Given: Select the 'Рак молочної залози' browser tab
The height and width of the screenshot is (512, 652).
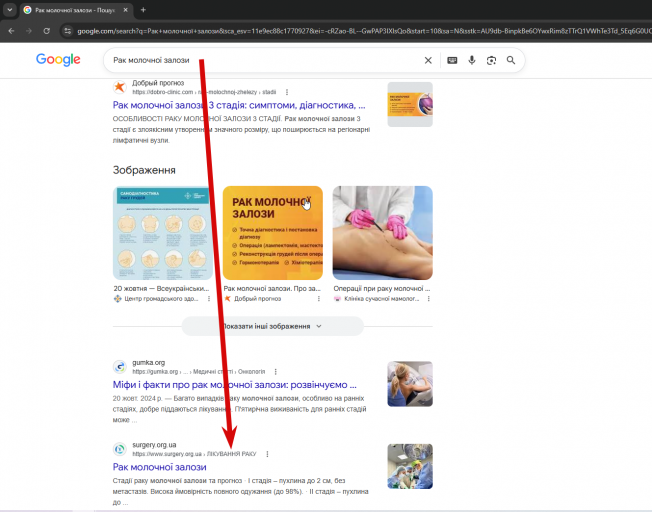Looking at the screenshot, I should pyautogui.click(x=76, y=10).
